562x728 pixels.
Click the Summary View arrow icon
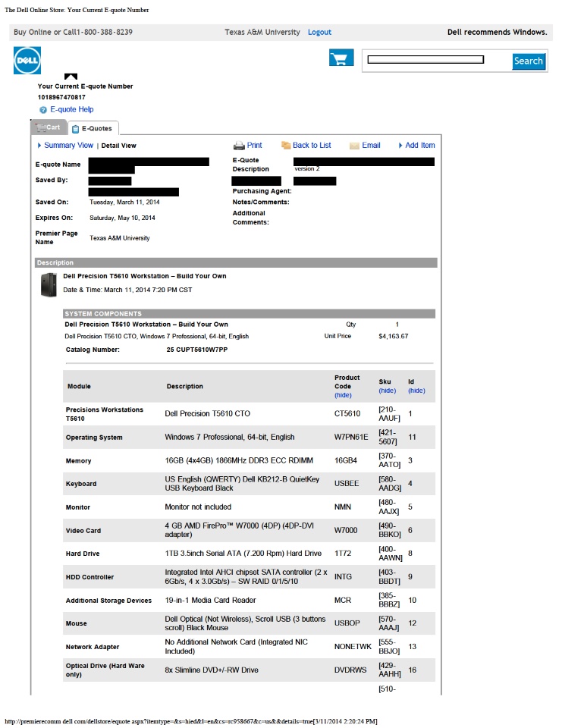[39, 146]
